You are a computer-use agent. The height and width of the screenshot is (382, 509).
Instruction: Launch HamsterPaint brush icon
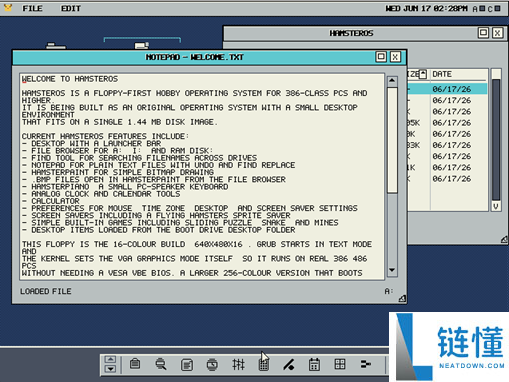[x=289, y=364]
